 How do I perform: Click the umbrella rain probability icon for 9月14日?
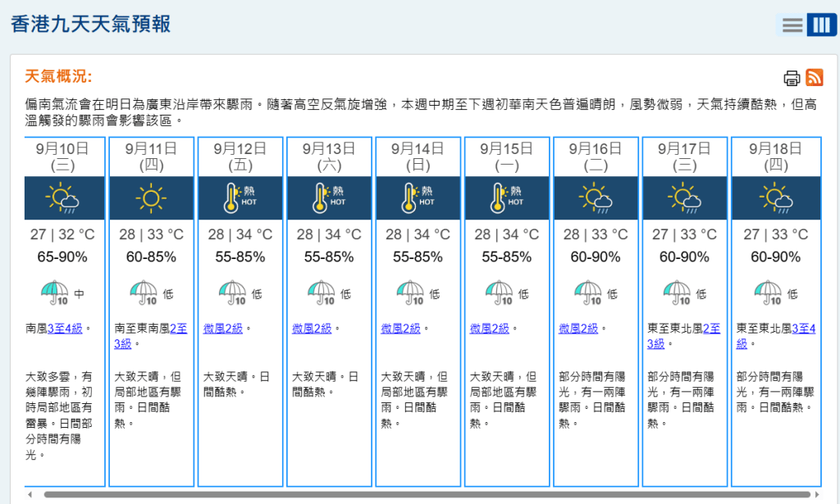point(411,293)
